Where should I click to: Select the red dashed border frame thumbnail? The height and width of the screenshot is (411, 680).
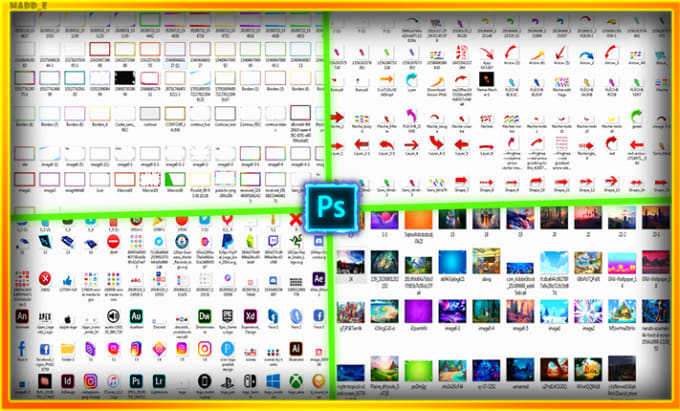[150, 179]
